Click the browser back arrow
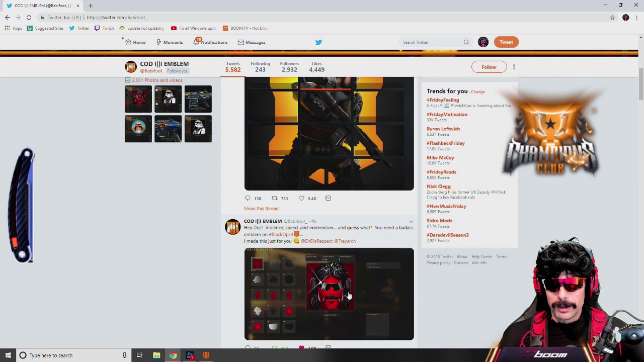This screenshot has height=362, width=644. pos(7,18)
